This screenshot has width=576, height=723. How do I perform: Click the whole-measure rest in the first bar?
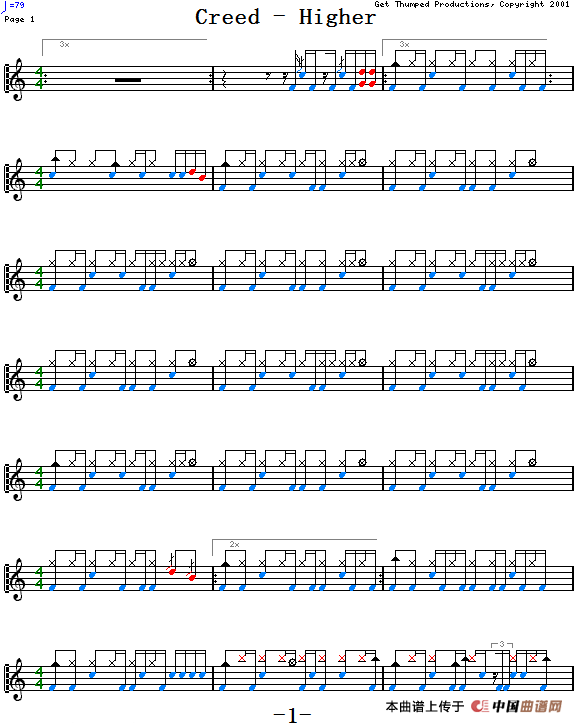point(128,80)
